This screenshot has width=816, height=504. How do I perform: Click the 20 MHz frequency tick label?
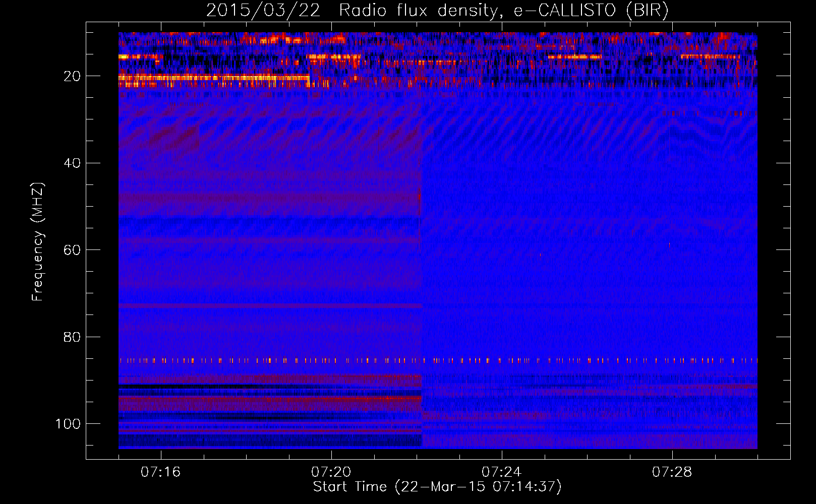pos(72,76)
